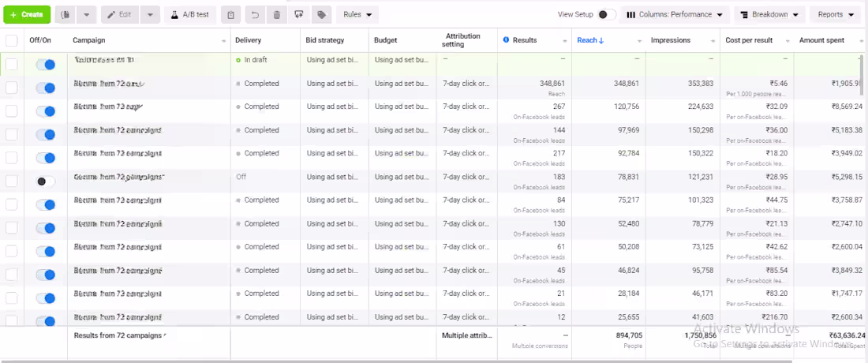Click Attribution setting column header
868x363 pixels.
point(461,40)
